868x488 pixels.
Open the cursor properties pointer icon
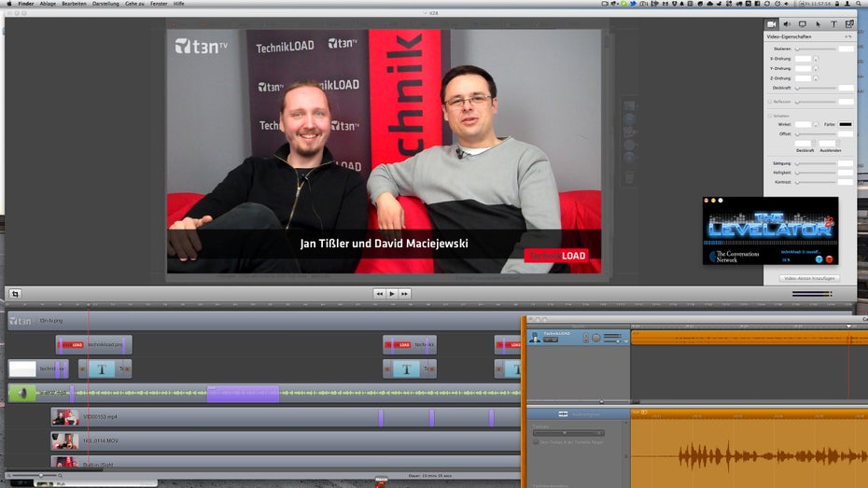click(x=819, y=24)
